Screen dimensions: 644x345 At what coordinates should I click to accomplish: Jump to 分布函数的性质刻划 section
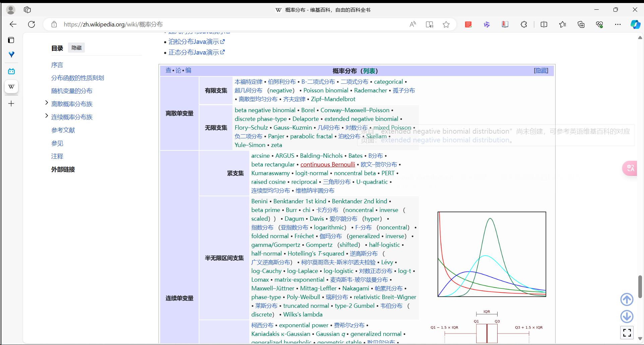(77, 78)
